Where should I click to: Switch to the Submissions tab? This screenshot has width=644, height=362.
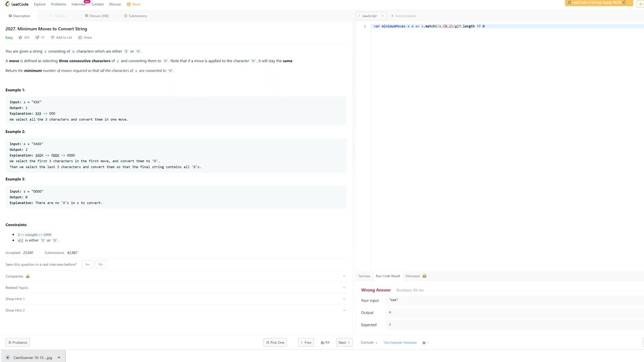(x=135, y=16)
